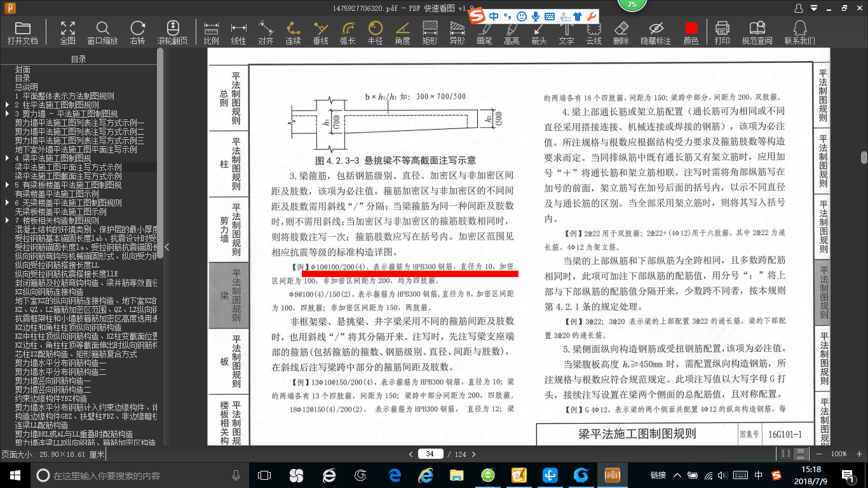This screenshot has height=488, width=868.
Task: Zoom out with the minus button
Action: (x=820, y=454)
